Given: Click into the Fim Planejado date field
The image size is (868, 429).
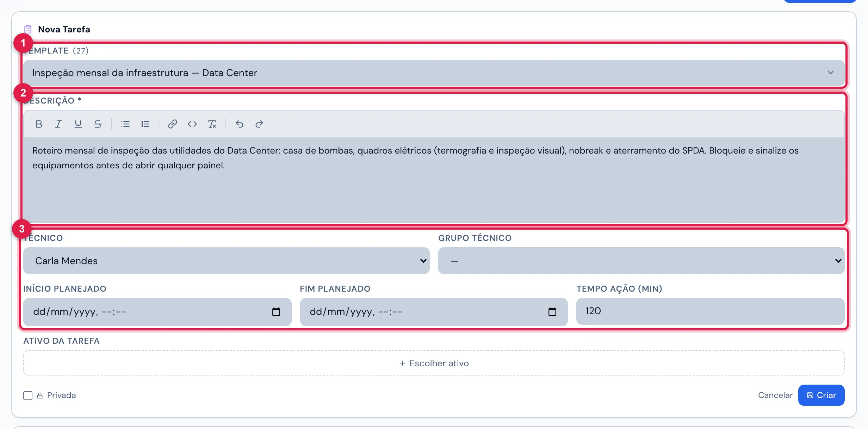Looking at the screenshot, I should (434, 312).
